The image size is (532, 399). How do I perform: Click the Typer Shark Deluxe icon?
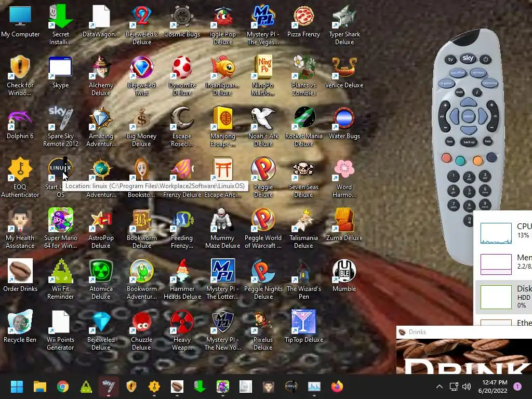(344, 25)
